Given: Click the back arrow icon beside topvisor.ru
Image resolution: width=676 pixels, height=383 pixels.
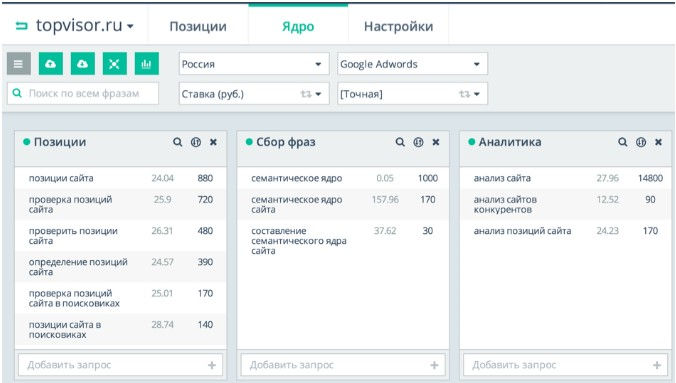Looking at the screenshot, I should point(22,26).
